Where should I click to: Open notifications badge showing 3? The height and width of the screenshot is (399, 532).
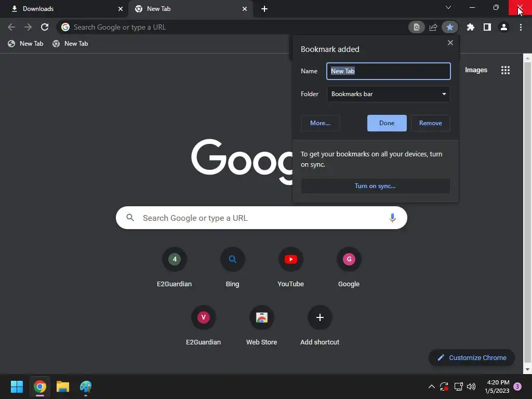click(x=517, y=387)
